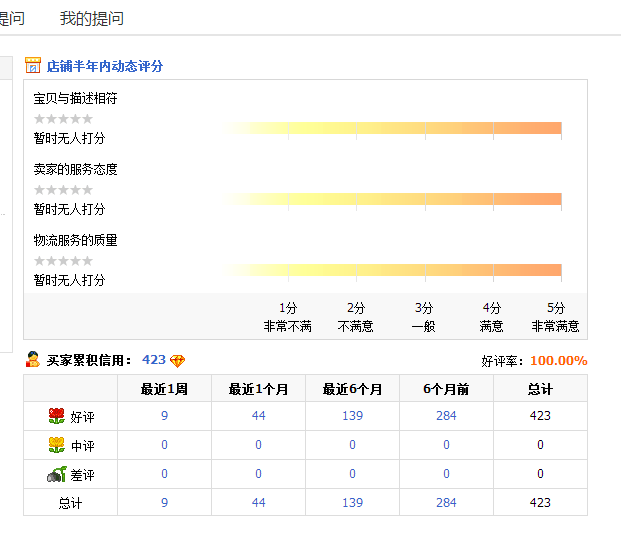
Task: Click the 物流服务的质量 rating gradient bar
Action: (x=394, y=270)
